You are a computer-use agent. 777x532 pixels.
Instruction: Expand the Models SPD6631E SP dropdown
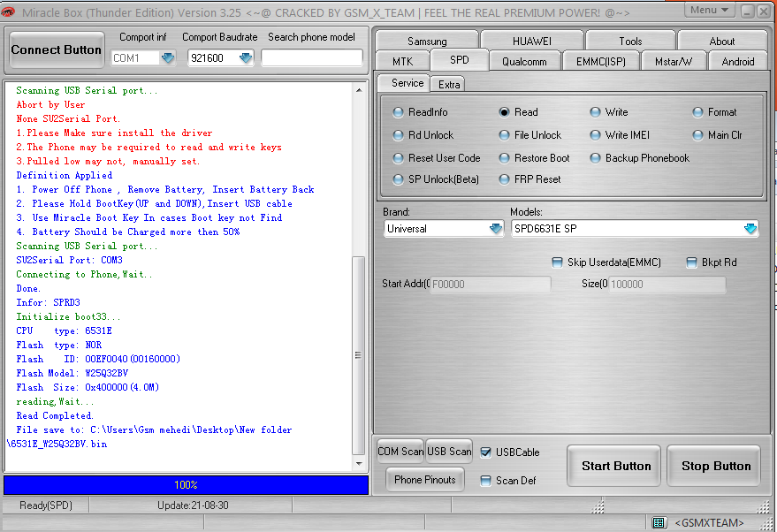tap(750, 228)
